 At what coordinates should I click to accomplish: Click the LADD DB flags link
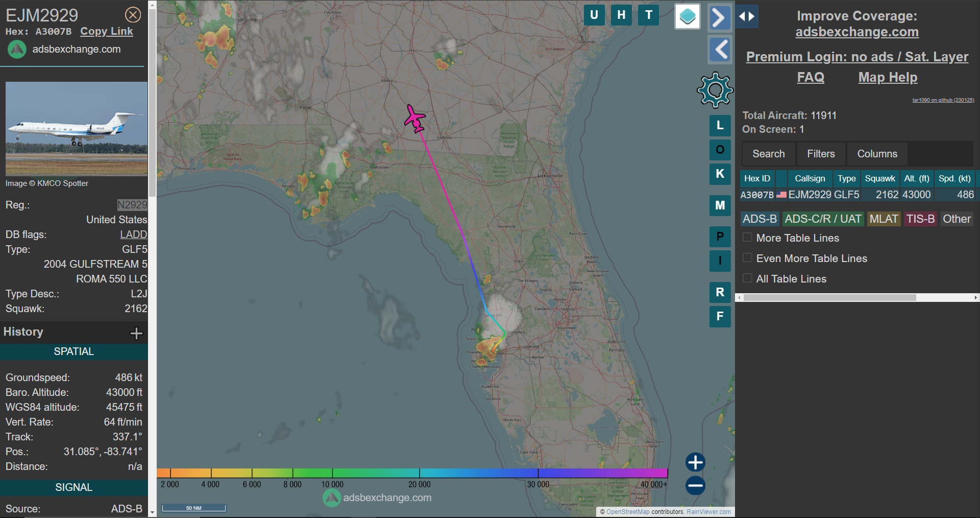click(134, 234)
